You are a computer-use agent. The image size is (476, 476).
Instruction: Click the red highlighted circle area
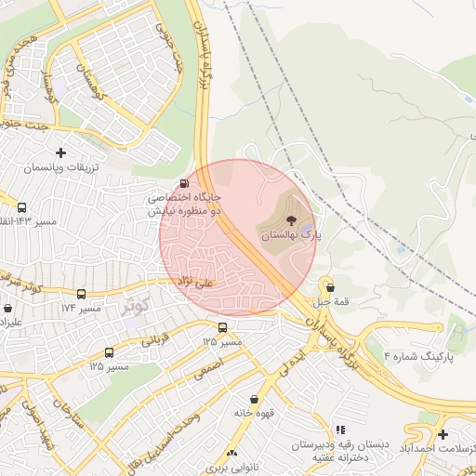pos(238,238)
